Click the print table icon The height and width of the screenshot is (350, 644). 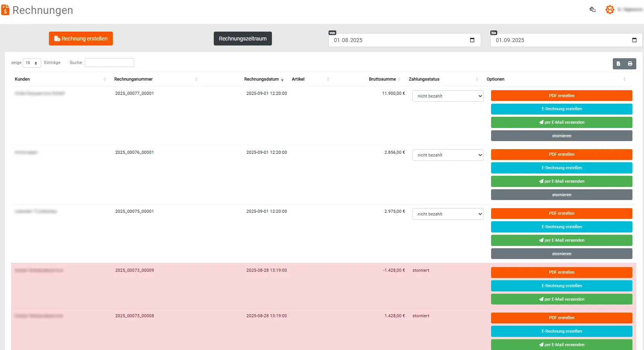[x=630, y=64]
